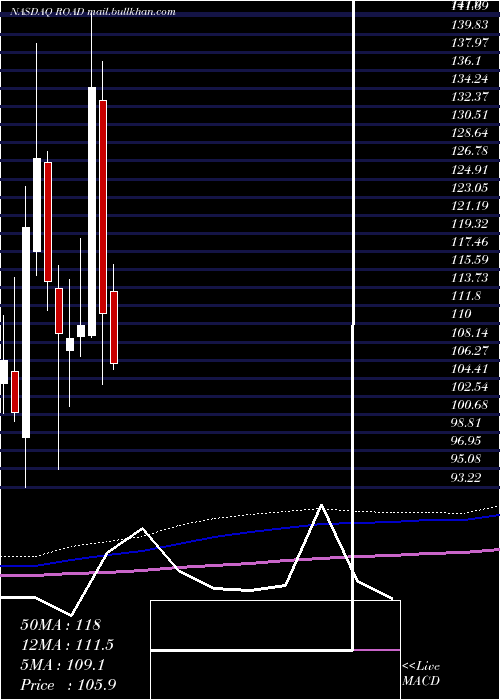Click the 130.51 price axis label

point(470,116)
